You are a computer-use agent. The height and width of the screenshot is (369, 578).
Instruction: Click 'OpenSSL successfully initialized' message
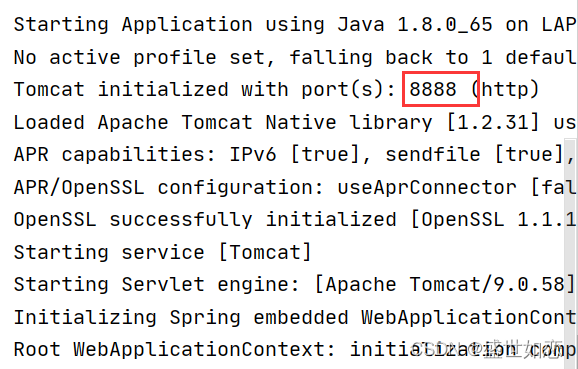[x=205, y=220]
